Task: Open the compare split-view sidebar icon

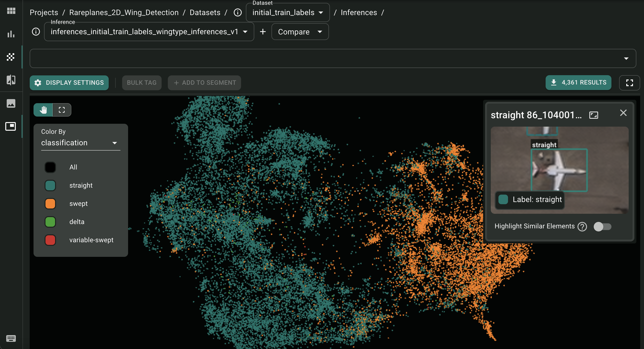Action: 11,80
